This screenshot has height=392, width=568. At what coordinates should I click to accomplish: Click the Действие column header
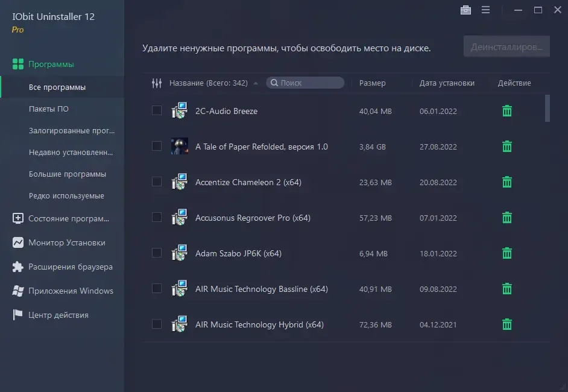click(x=514, y=83)
